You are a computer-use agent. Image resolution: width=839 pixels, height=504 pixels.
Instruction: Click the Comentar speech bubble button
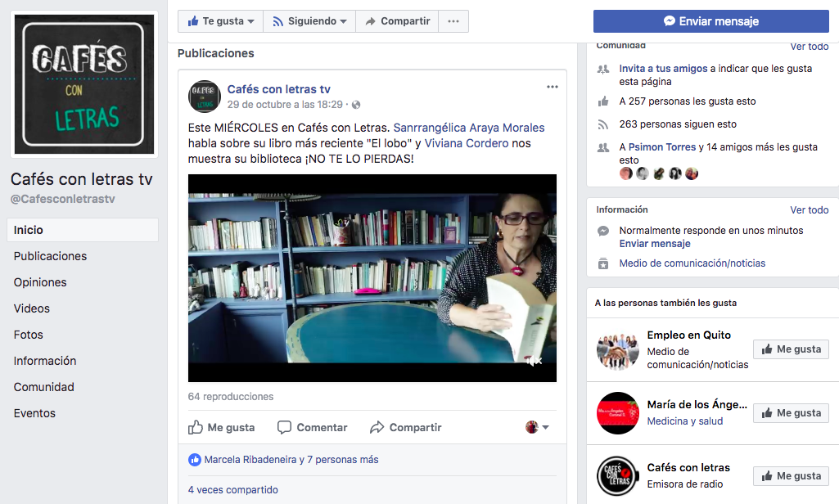point(312,427)
